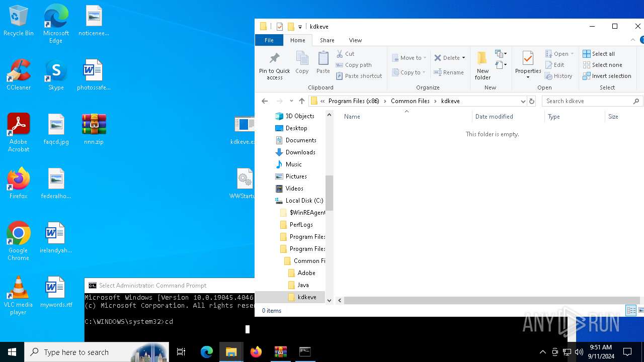644x362 pixels.
Task: Select Recycle Bin desktop icon
Action: click(x=19, y=21)
